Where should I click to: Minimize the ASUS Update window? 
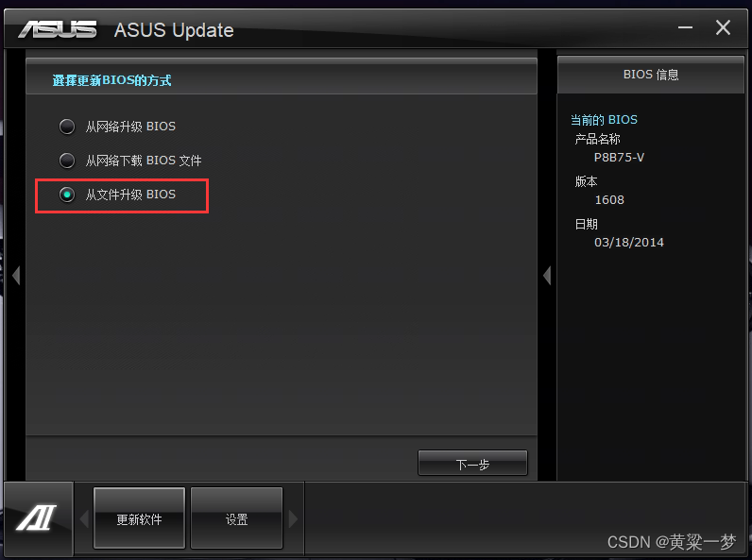coord(685,27)
